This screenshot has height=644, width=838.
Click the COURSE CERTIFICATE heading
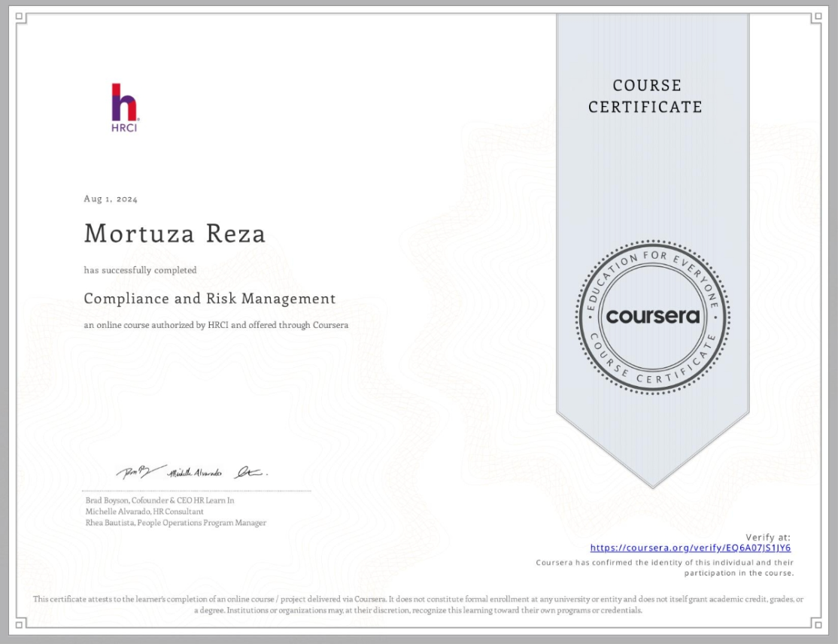(x=645, y=96)
